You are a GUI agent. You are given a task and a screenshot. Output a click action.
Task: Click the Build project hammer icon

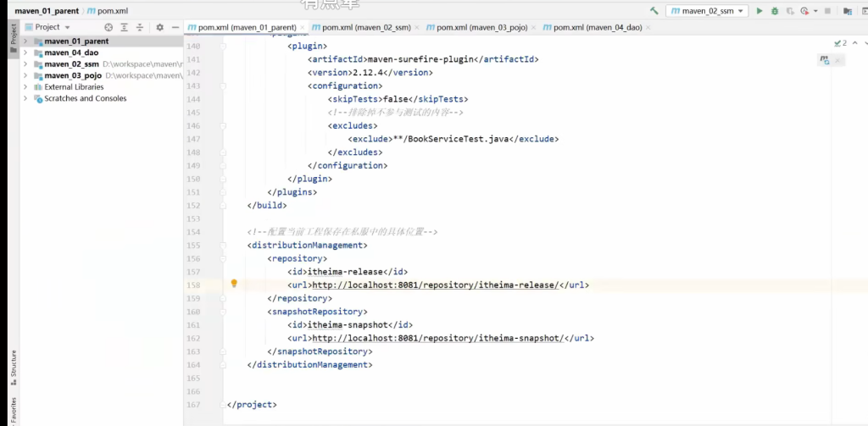pos(654,11)
